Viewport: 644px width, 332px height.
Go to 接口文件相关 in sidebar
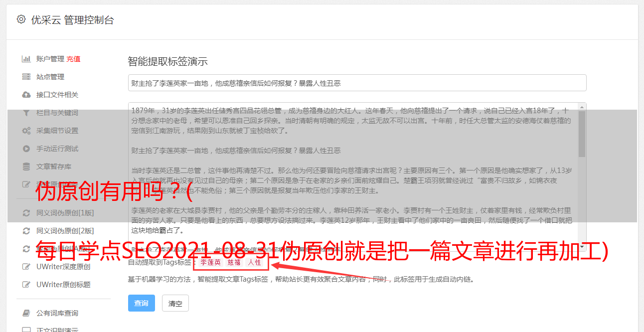point(57,95)
